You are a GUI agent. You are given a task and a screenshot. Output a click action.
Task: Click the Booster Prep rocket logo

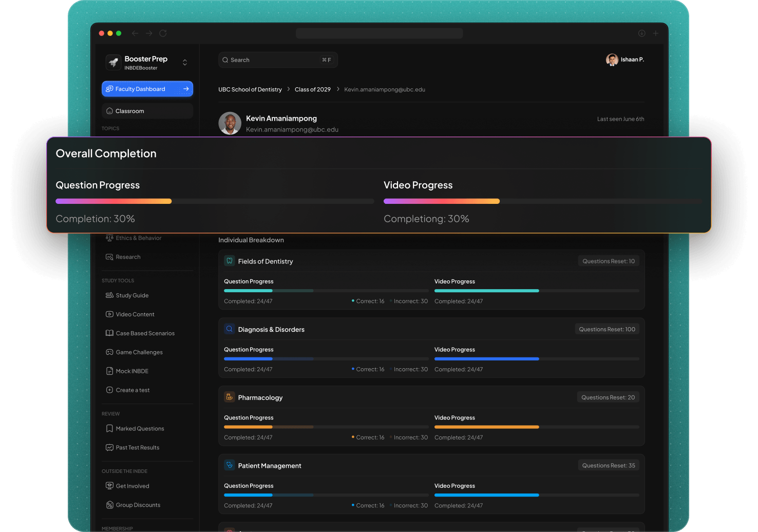113,62
